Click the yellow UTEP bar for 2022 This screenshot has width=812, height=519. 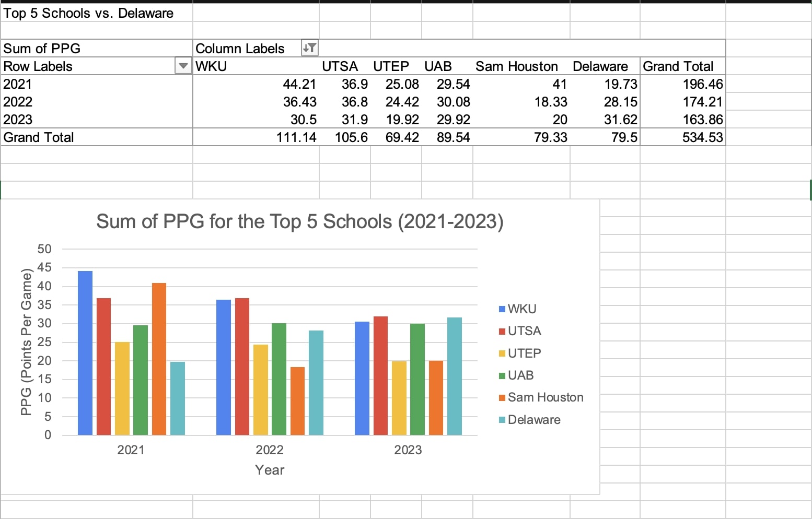[x=261, y=390]
